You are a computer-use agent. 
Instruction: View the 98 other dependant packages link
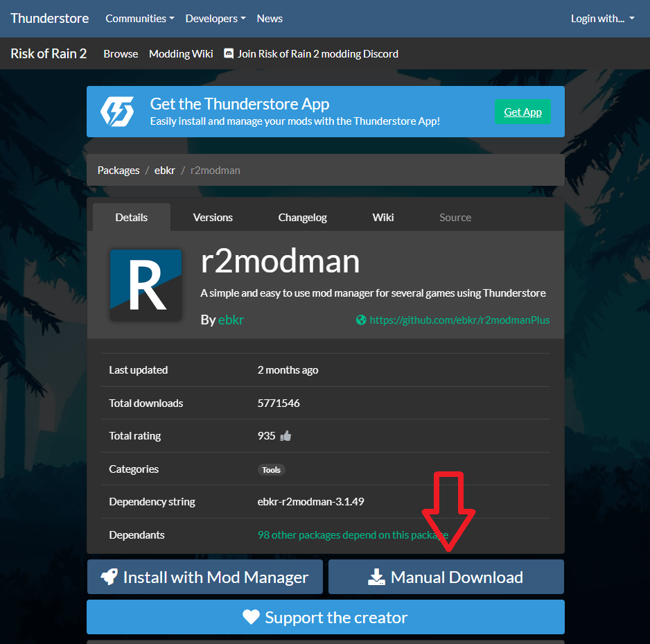353,535
